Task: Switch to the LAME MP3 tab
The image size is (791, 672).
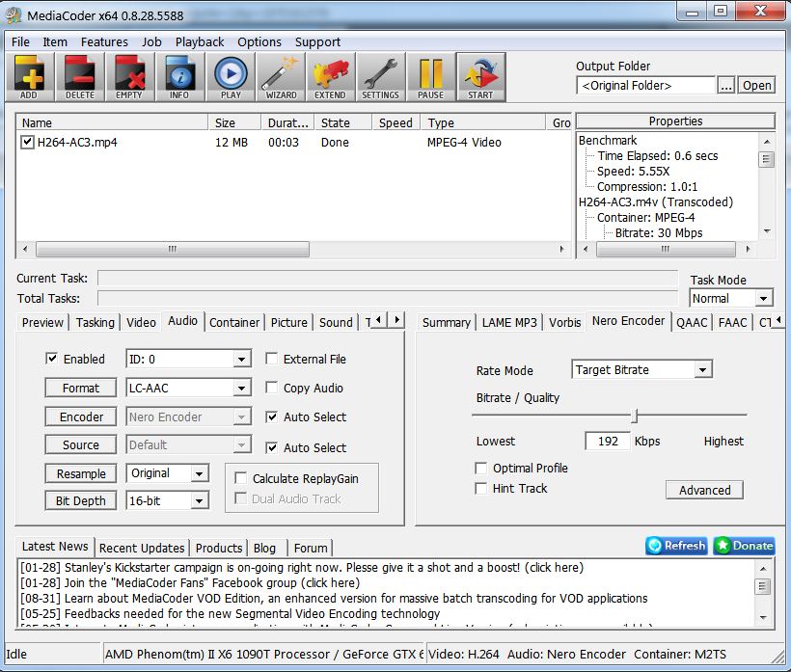Action: (509, 322)
